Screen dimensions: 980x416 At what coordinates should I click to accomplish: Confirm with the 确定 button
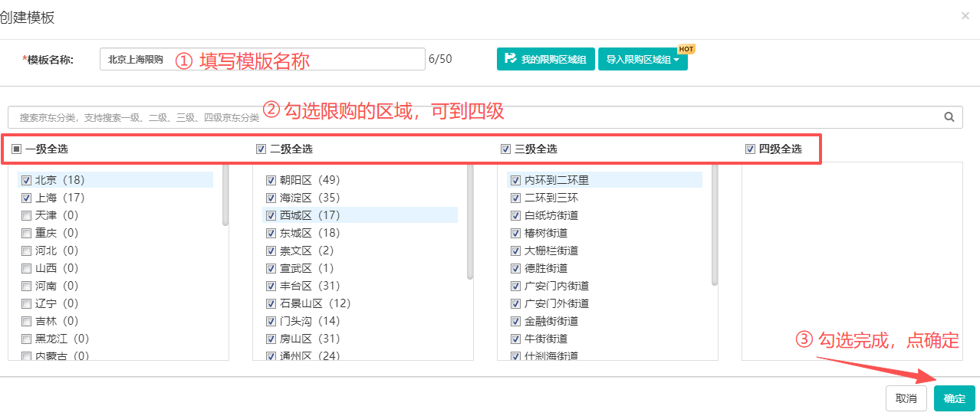954,398
